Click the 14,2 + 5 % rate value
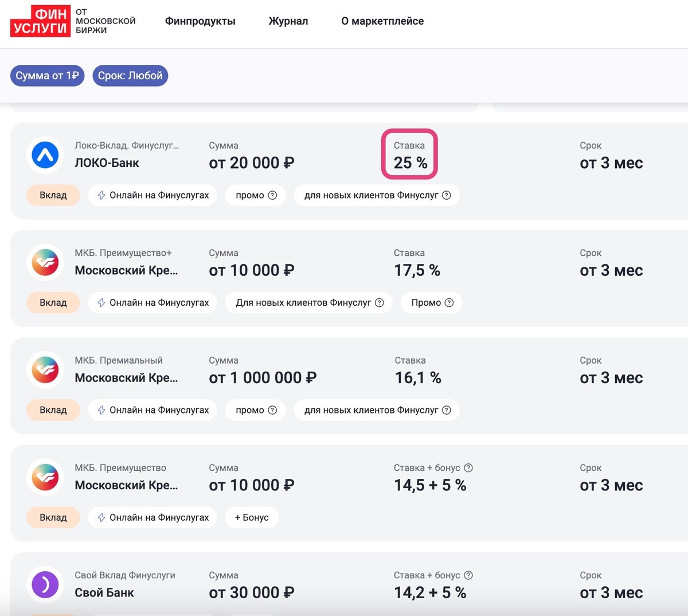Screen dimensions: 688x616 click(x=430, y=592)
